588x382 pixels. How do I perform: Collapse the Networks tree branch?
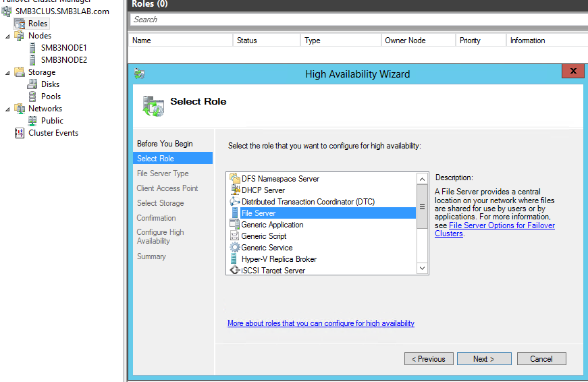(7, 109)
